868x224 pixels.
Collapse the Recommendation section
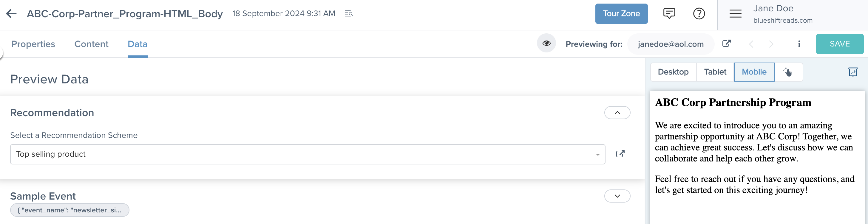[x=617, y=113]
